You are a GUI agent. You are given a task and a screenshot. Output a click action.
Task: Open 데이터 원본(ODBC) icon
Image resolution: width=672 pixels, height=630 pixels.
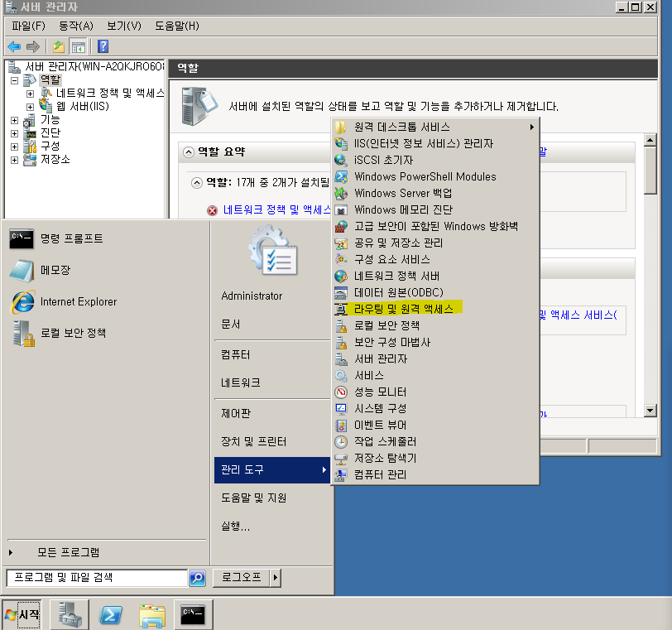point(341,293)
